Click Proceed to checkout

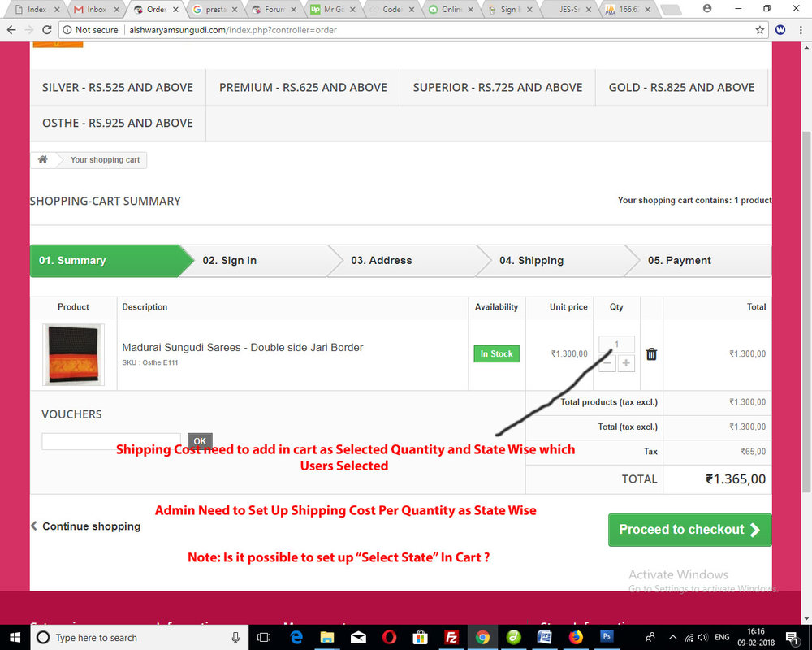689,529
